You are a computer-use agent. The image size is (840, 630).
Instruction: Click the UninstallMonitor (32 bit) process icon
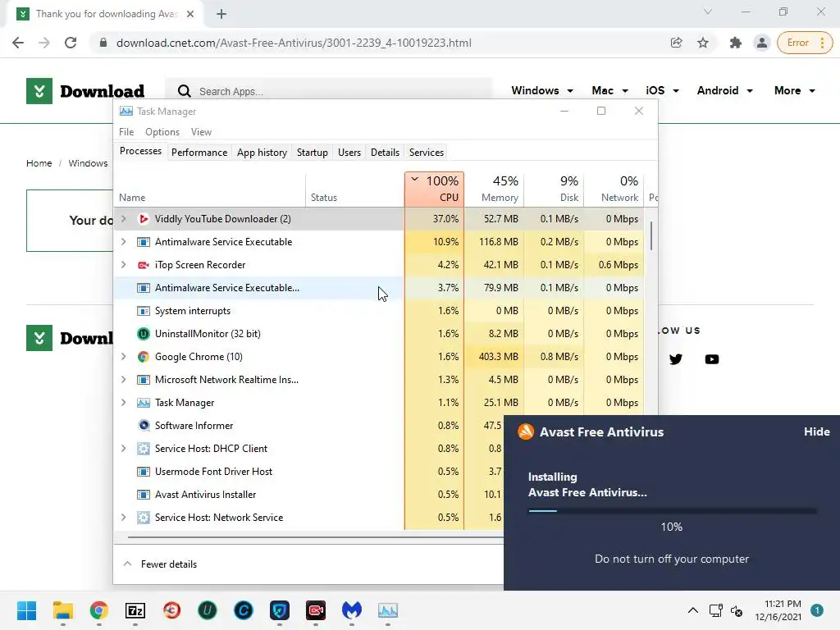coord(143,334)
